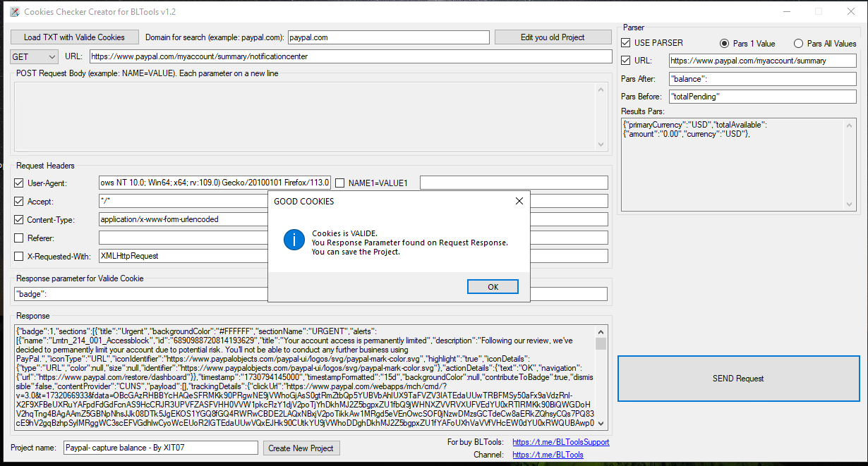Click the Response scrollbar up arrow

[x=601, y=331]
